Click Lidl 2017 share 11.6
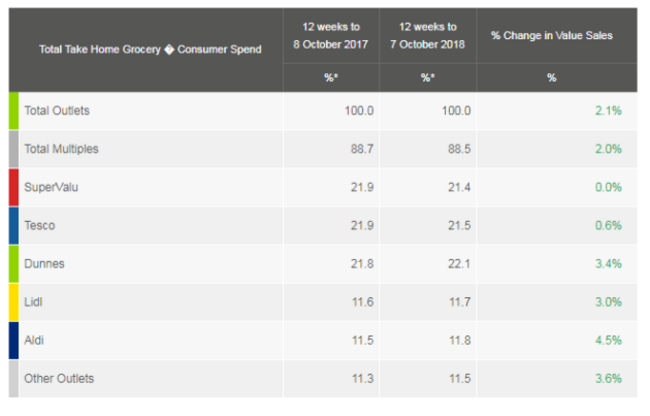 [363, 302]
